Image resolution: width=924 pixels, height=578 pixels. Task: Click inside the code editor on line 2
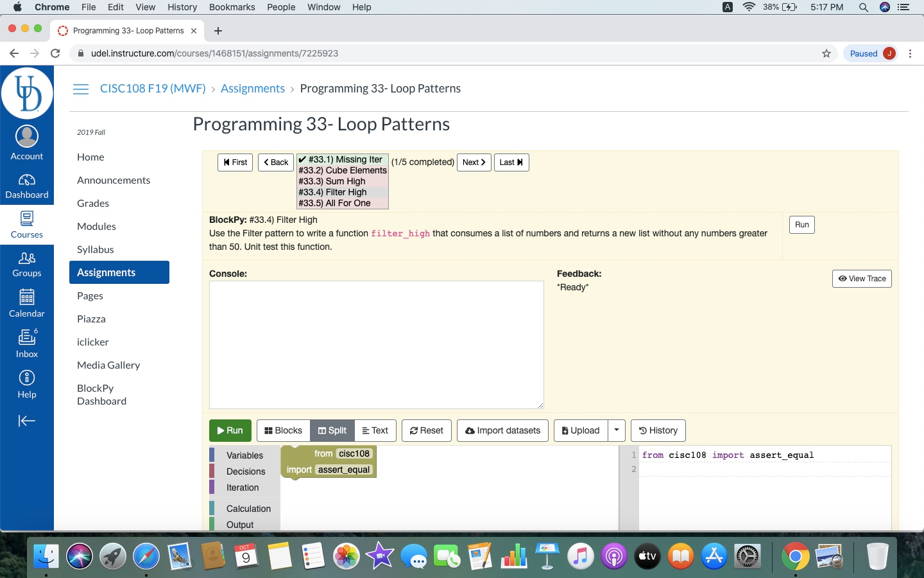coord(706,469)
